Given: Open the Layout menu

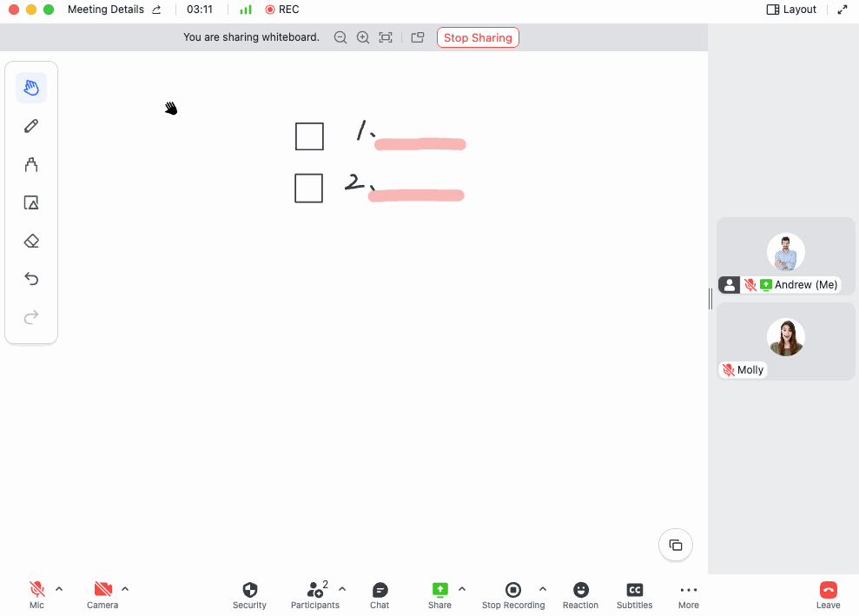Looking at the screenshot, I should [x=791, y=10].
